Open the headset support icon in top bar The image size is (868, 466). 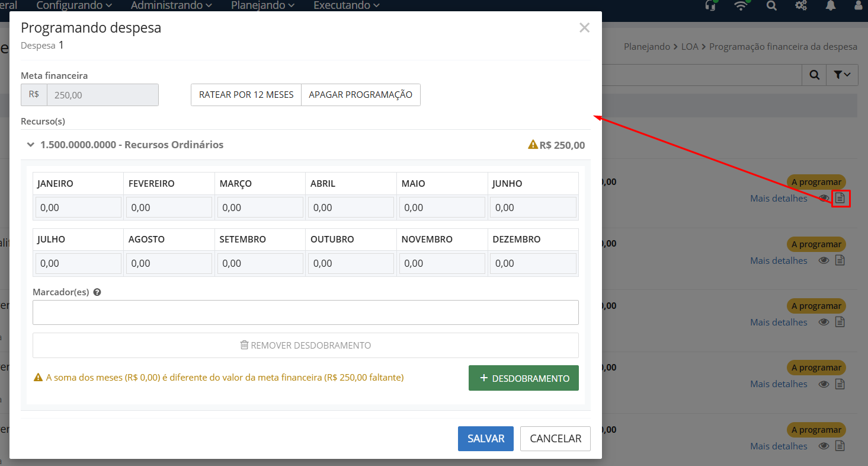click(x=710, y=5)
